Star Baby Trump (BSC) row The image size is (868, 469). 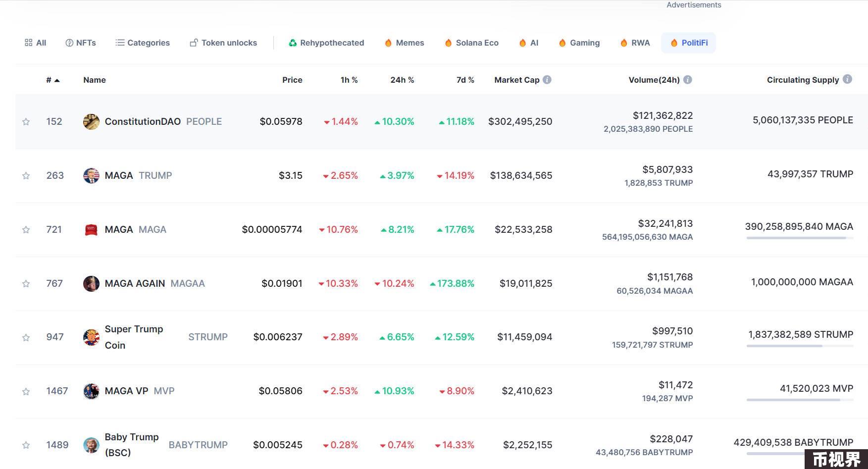coord(26,445)
